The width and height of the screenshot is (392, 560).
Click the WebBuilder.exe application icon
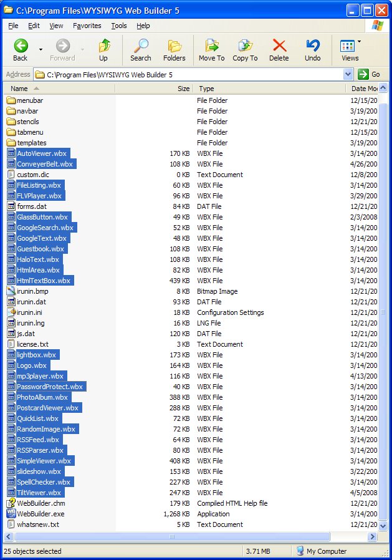tap(11, 514)
